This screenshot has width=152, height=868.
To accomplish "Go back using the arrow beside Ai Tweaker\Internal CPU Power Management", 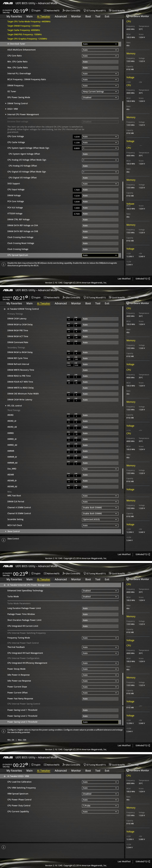I will pyautogui.click(x=5, y=585).
